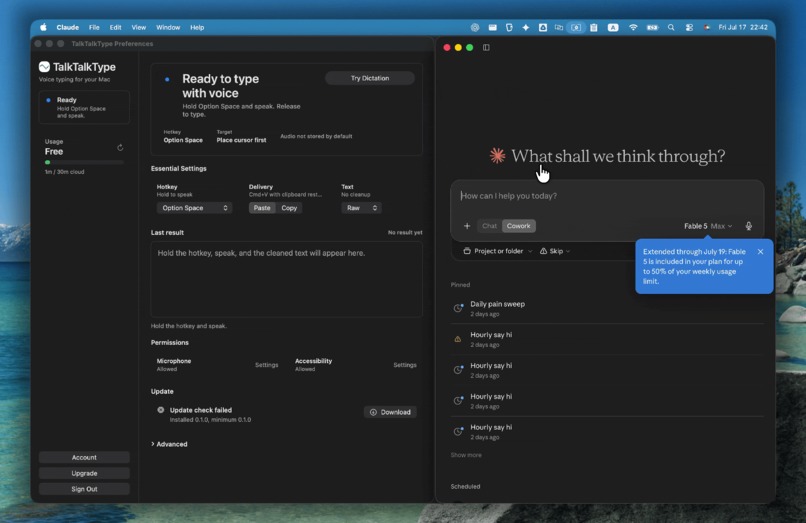806x523 pixels.
Task: Expand the Advanced section
Action: pos(169,444)
